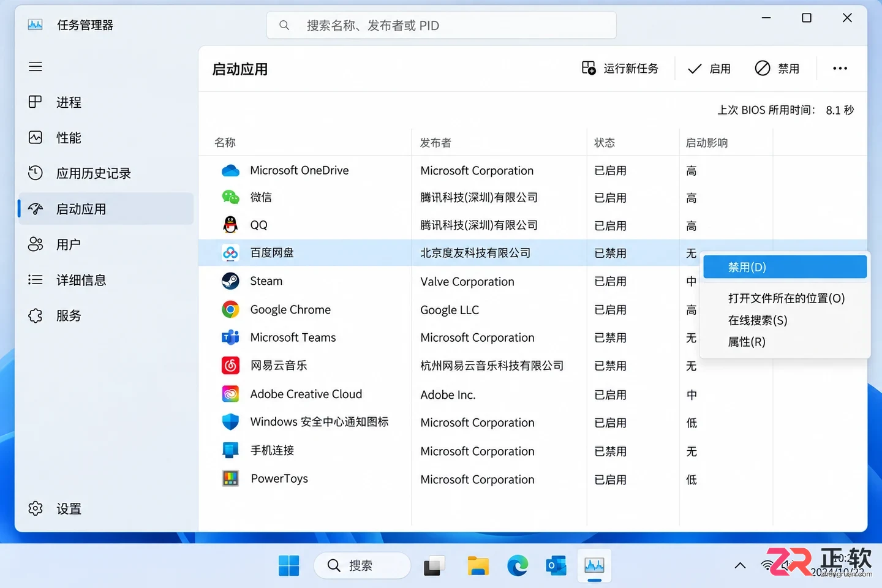Select Windows 安全中心通知图标 row name
The image size is (882, 588).
point(319,422)
